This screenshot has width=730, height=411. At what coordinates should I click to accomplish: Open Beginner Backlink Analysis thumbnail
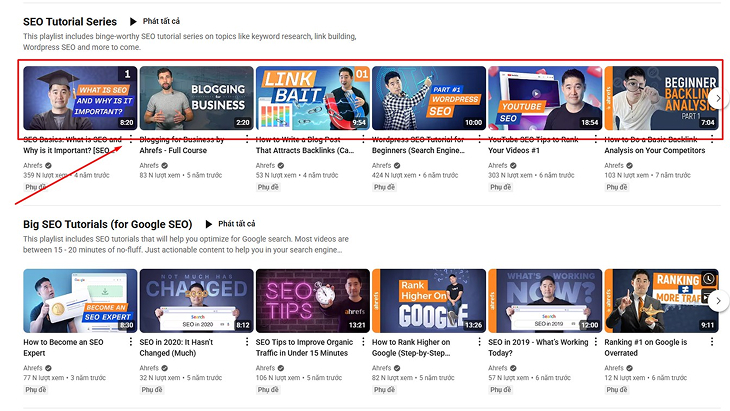click(x=662, y=98)
